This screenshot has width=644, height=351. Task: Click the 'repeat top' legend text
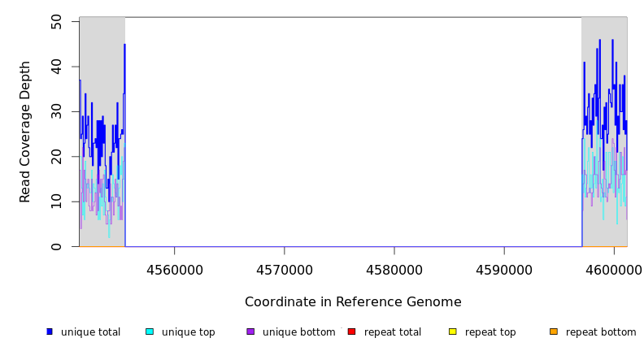click(493, 332)
